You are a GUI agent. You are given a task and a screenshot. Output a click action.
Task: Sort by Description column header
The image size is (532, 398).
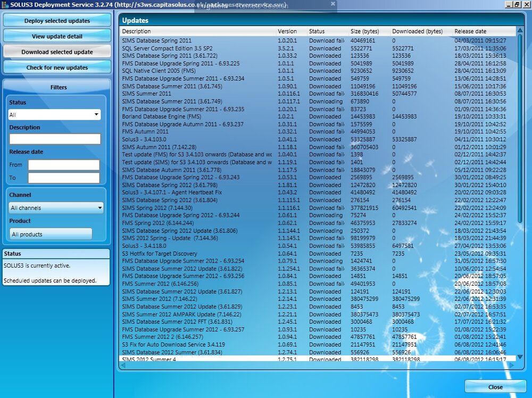click(198, 31)
